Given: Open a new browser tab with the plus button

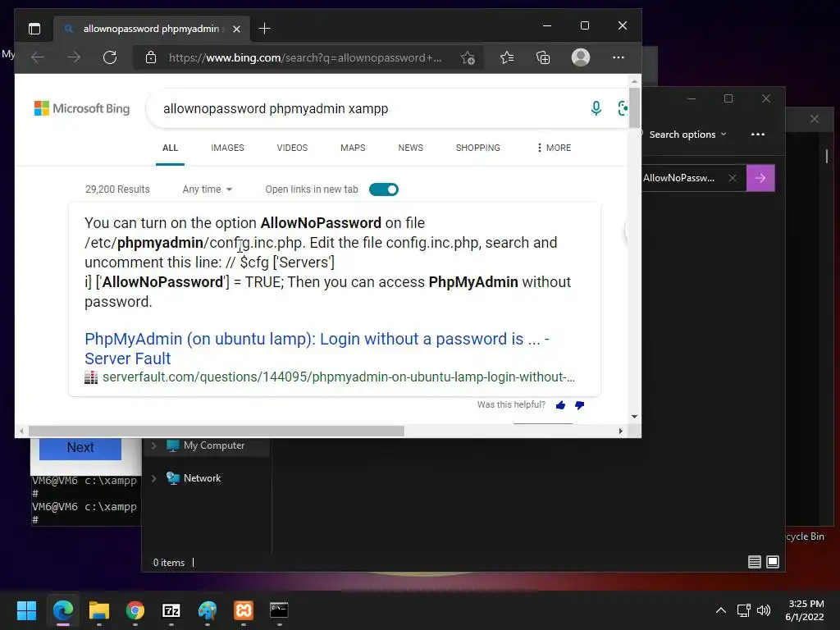Looking at the screenshot, I should (x=264, y=29).
